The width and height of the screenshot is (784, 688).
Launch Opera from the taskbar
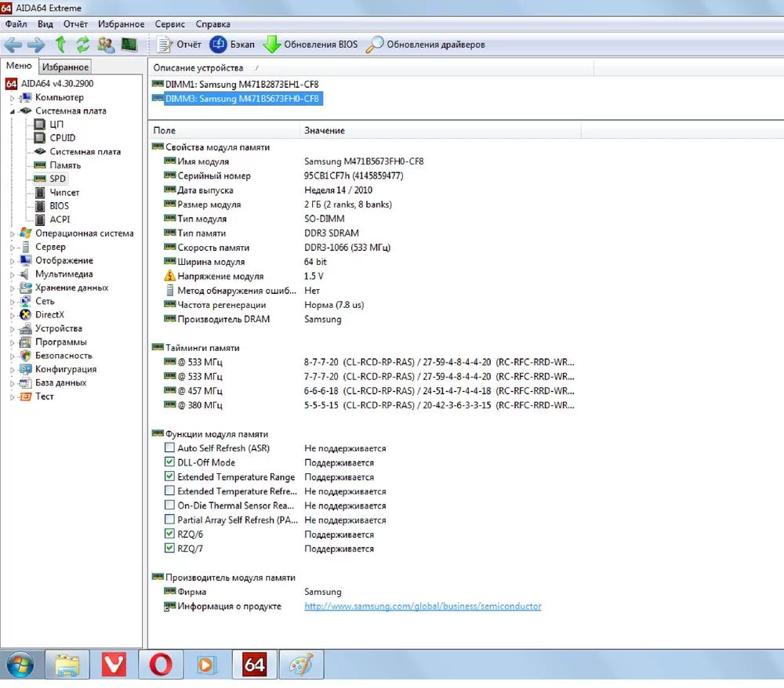point(161,665)
